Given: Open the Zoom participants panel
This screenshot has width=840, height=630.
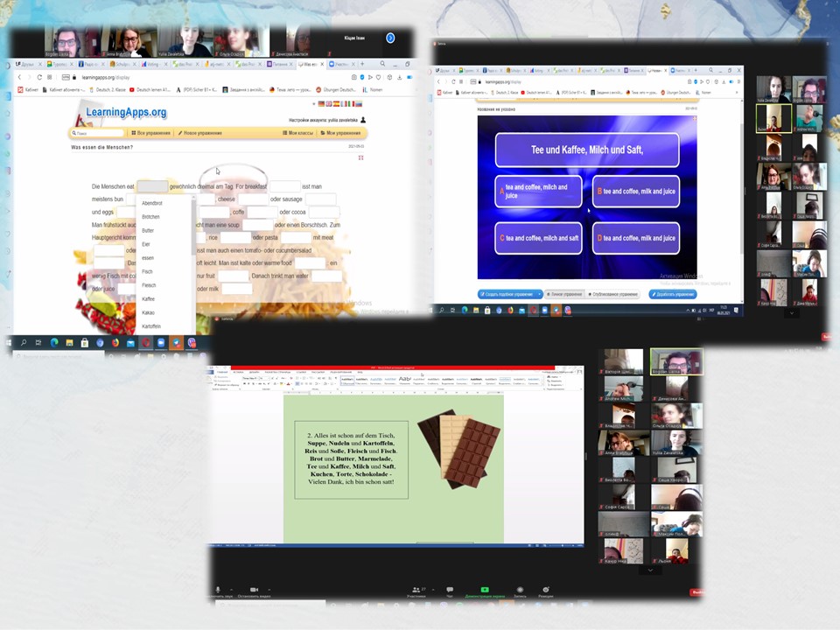Looking at the screenshot, I should [417, 591].
